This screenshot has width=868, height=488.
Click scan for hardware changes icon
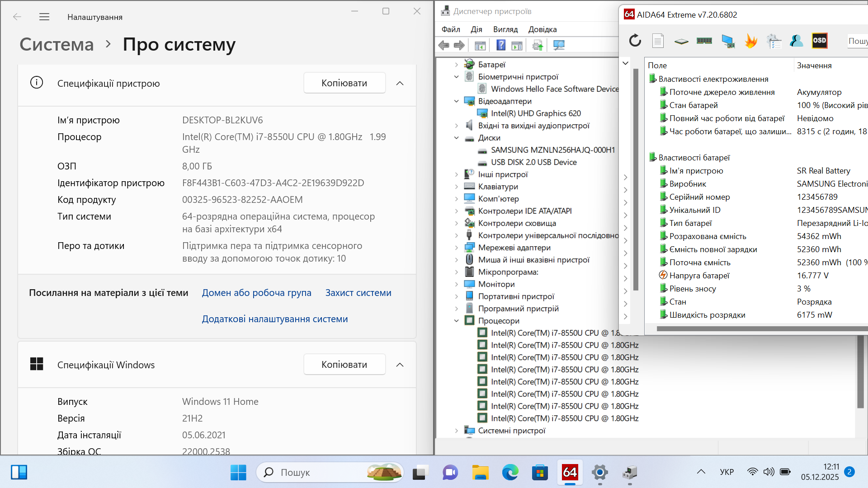coord(559,45)
